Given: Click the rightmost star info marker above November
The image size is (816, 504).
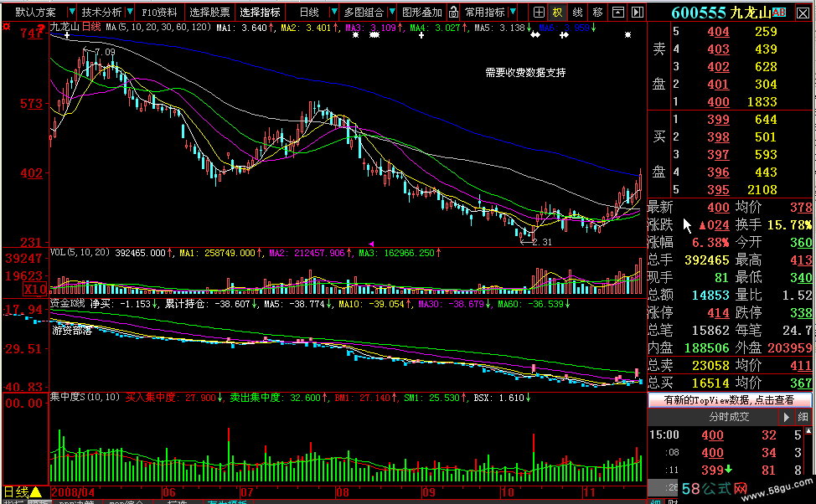Looking at the screenshot, I should pyautogui.click(x=627, y=35).
